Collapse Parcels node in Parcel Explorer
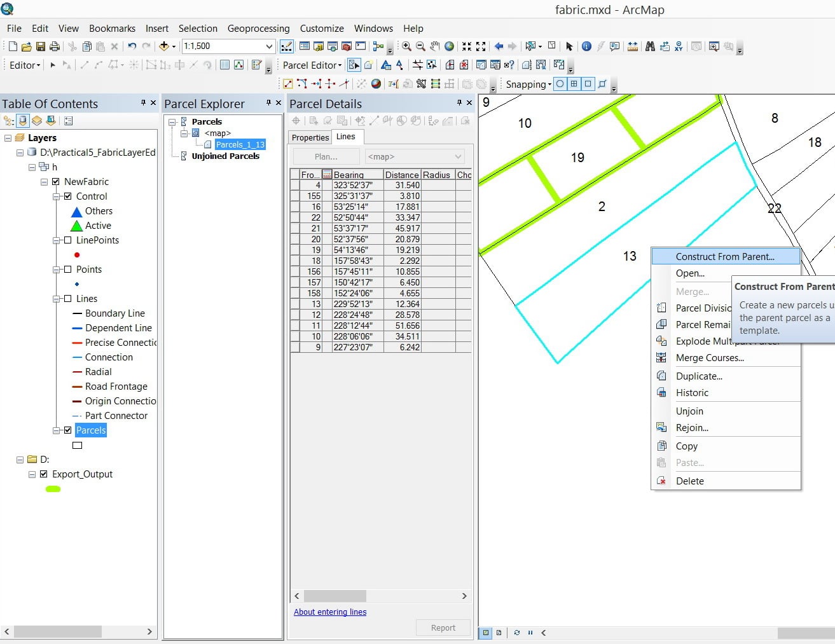Viewport: 835px width, 644px height. 172,122
